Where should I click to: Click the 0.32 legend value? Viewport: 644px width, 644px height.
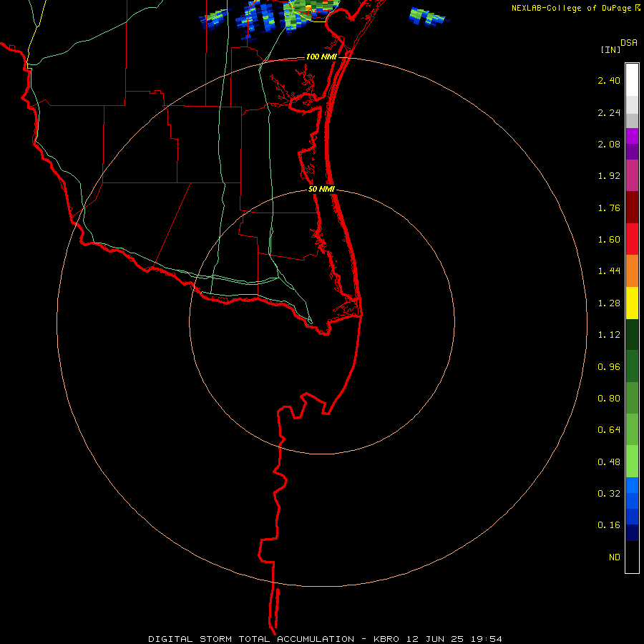pyautogui.click(x=609, y=494)
